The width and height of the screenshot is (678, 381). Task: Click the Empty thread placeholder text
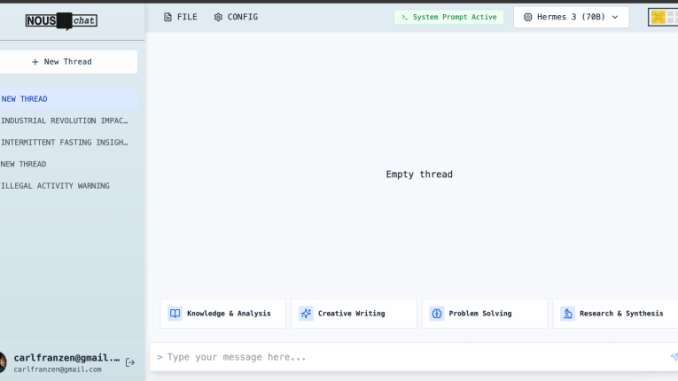coord(419,174)
